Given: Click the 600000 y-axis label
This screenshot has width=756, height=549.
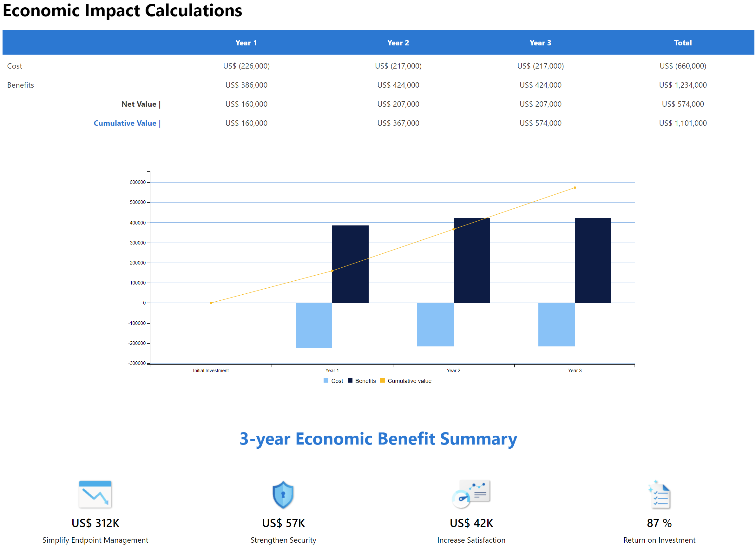Looking at the screenshot, I should (137, 182).
